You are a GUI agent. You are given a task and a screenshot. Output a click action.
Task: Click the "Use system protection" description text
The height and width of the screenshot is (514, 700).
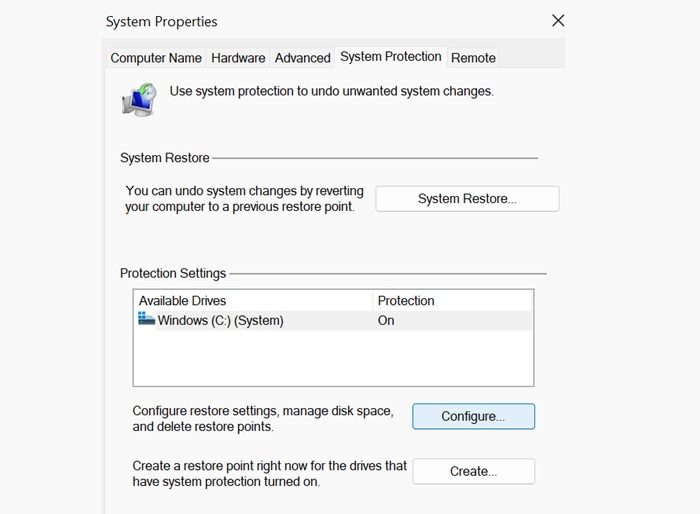331,91
